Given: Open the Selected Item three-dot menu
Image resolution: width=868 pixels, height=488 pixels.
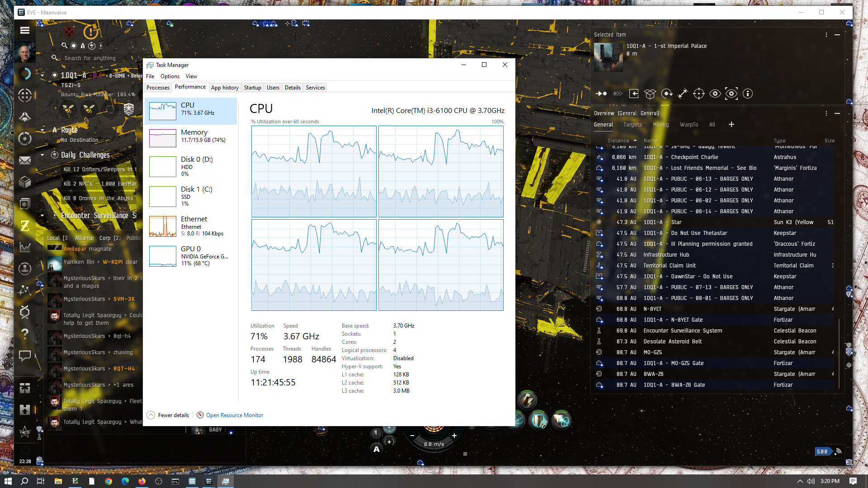Looking at the screenshot, I should [x=826, y=35].
